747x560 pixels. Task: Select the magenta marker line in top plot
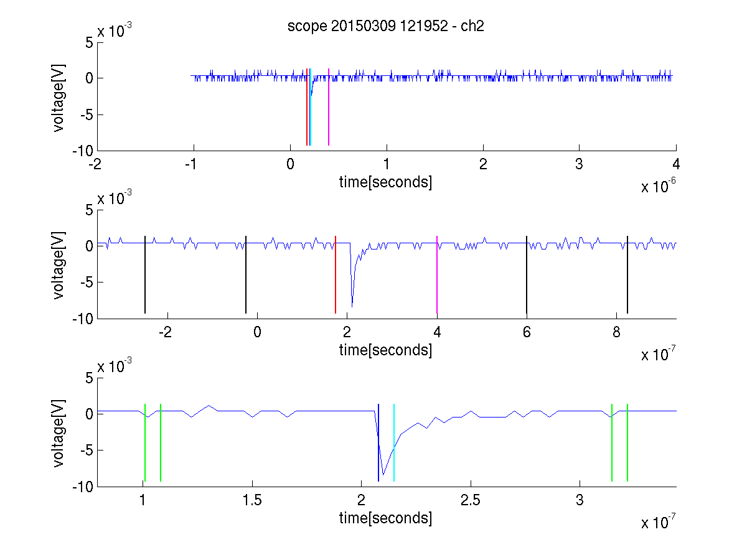(x=329, y=107)
